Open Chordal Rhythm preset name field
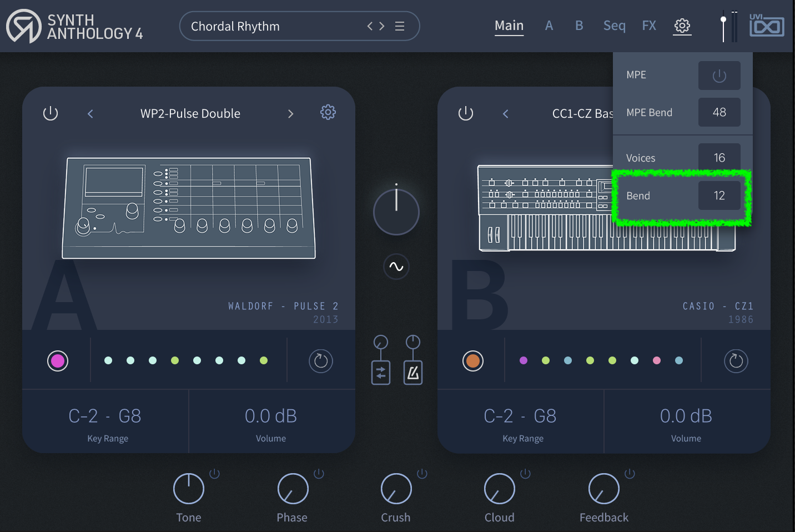Viewport: 795px width, 532px height. tap(235, 26)
